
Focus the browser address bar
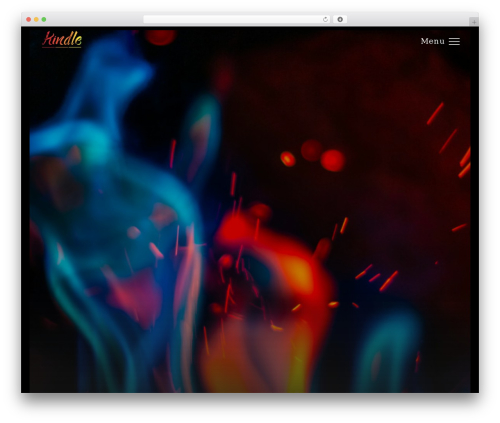click(x=237, y=20)
